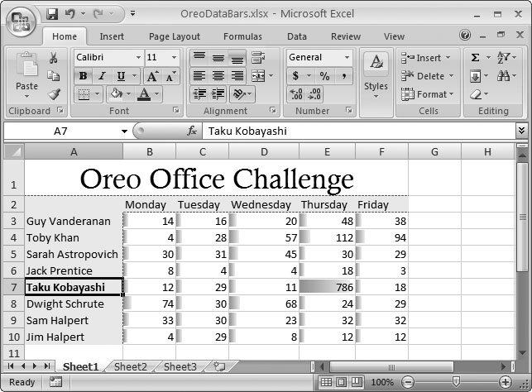This screenshot has height=392, width=532.
Task: Decrease the cell indent
Action: [199, 94]
